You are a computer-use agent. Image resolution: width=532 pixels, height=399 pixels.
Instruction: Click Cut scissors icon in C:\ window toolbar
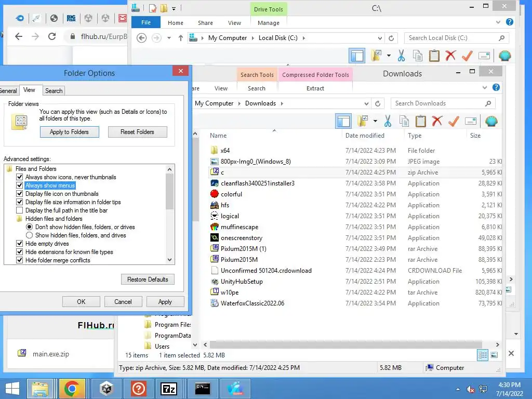click(402, 56)
